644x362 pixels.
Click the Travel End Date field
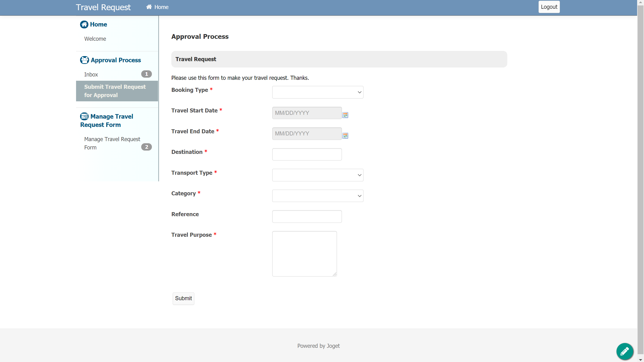click(307, 134)
